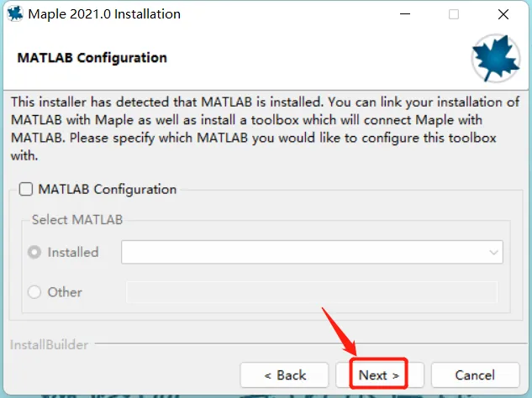This screenshot has height=398, width=532.
Task: Click the Maple leaf icon in title bar
Action: tap(15, 14)
